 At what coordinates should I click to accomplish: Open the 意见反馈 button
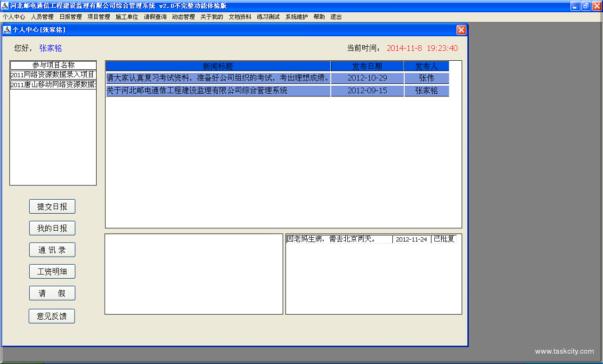[x=52, y=316]
